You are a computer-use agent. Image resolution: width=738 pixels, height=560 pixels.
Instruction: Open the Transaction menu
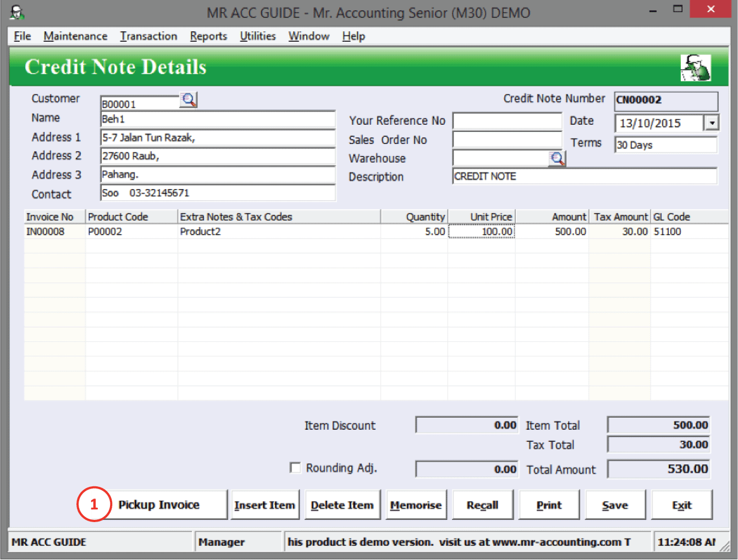point(148,36)
